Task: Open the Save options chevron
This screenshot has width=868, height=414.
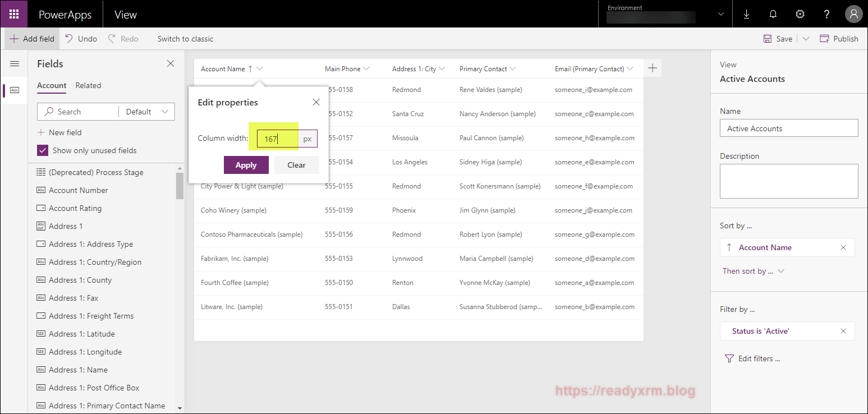Action: click(806, 39)
